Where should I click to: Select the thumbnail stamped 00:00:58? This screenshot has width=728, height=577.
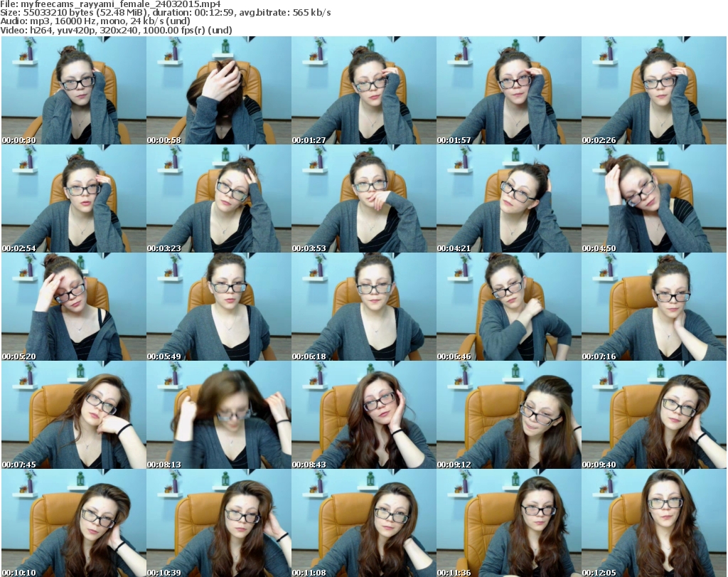point(219,90)
